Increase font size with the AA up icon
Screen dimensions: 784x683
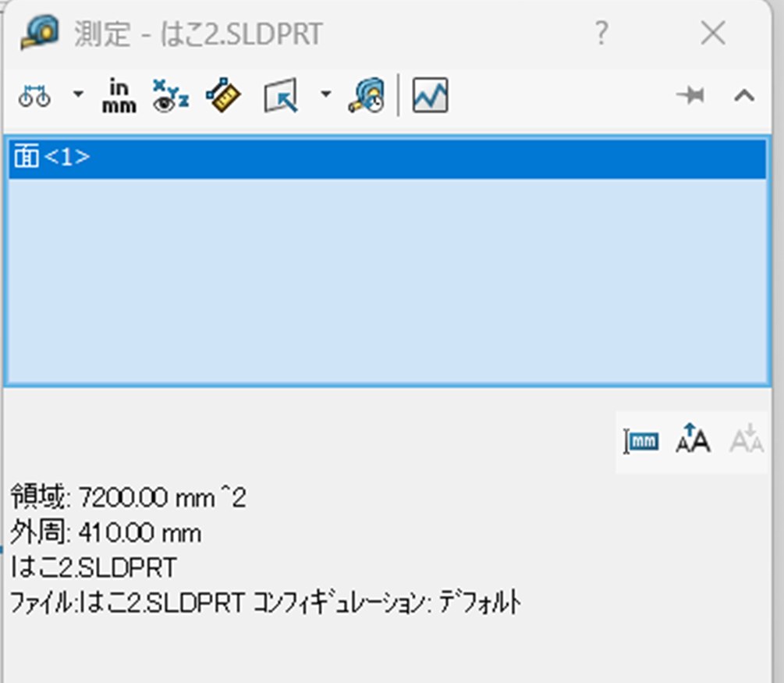tap(693, 439)
